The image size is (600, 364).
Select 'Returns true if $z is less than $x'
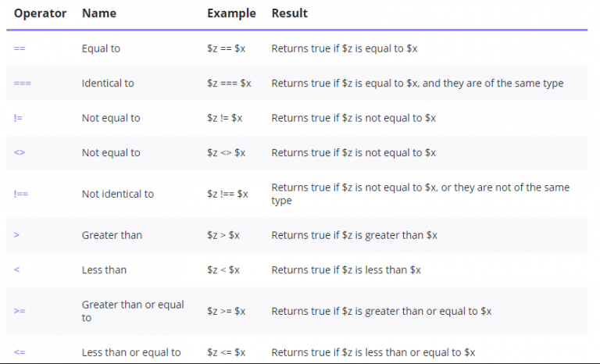click(x=346, y=269)
